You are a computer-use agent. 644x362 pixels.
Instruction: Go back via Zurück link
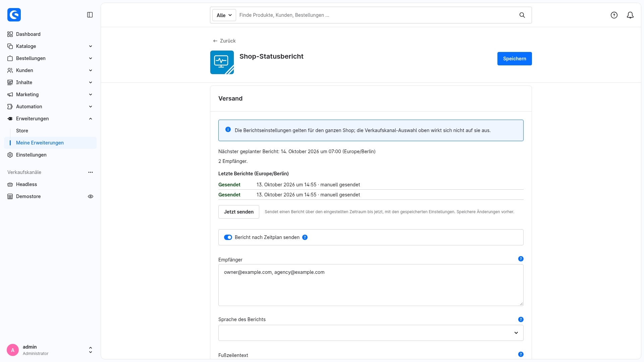click(224, 41)
